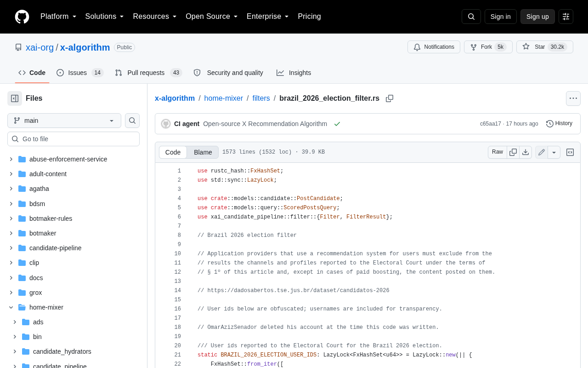Expand the grox folder chevron
Viewport: 588px width, 368px height.
pyautogui.click(x=11, y=293)
